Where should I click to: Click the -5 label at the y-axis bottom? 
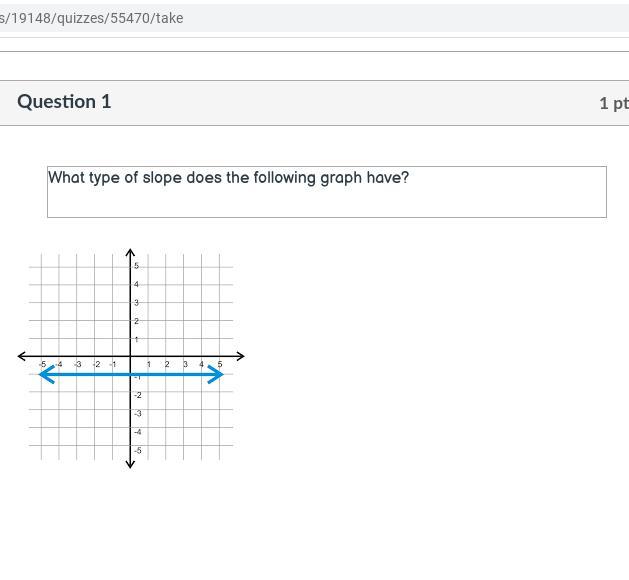pyautogui.click(x=137, y=451)
